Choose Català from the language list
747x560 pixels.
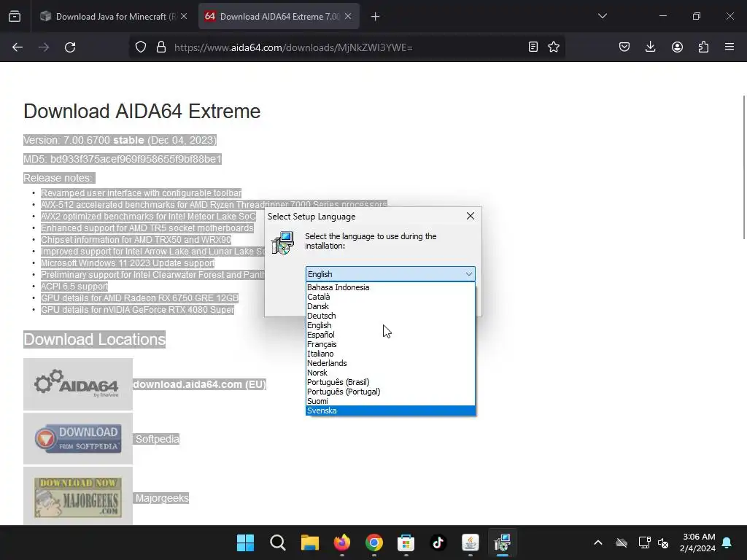pos(391,297)
